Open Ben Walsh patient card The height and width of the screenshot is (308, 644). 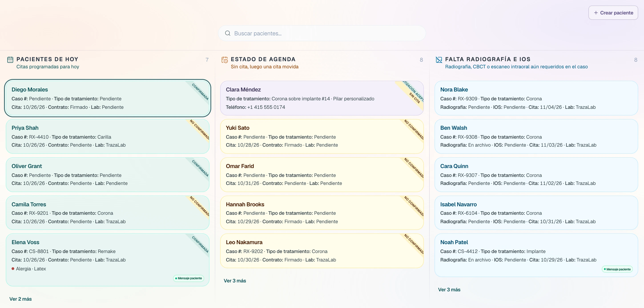(x=536, y=136)
